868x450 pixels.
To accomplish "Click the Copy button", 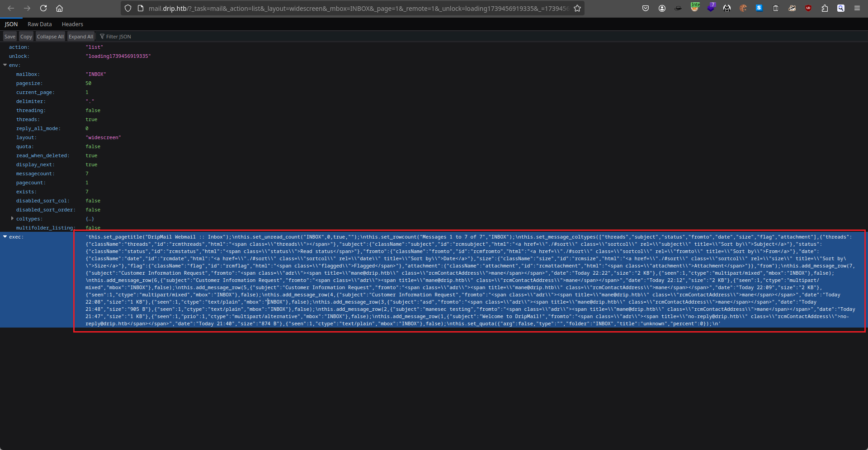I will click(26, 37).
